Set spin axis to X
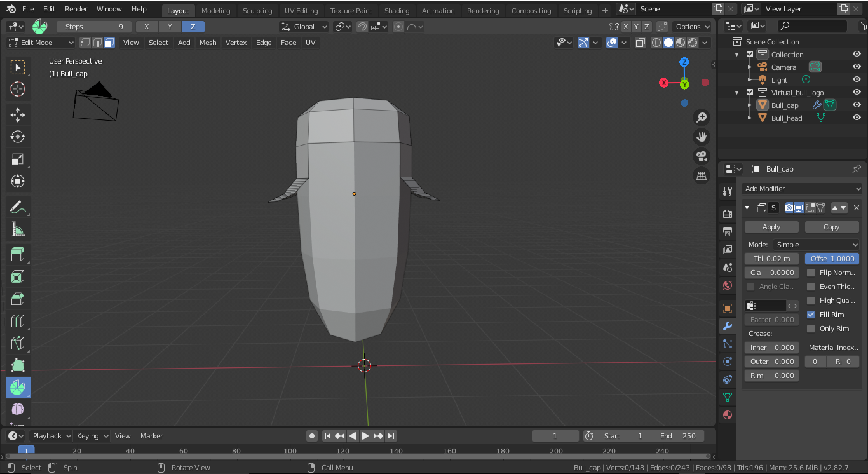 tap(147, 27)
